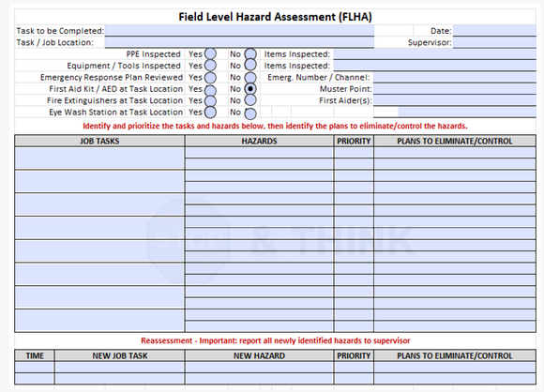Click the first cell under NEW HAZARD
Image resolution: width=544 pixels, height=392 pixels.
coord(259,367)
